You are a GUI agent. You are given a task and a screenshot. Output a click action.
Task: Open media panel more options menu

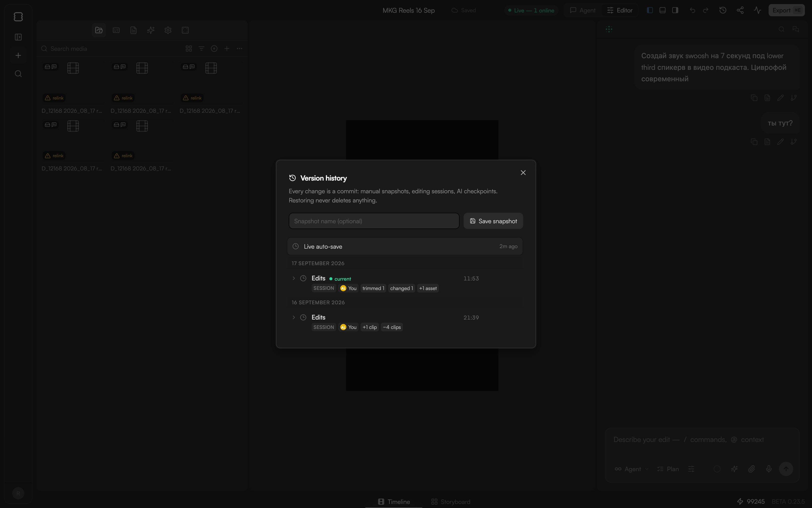click(240, 49)
